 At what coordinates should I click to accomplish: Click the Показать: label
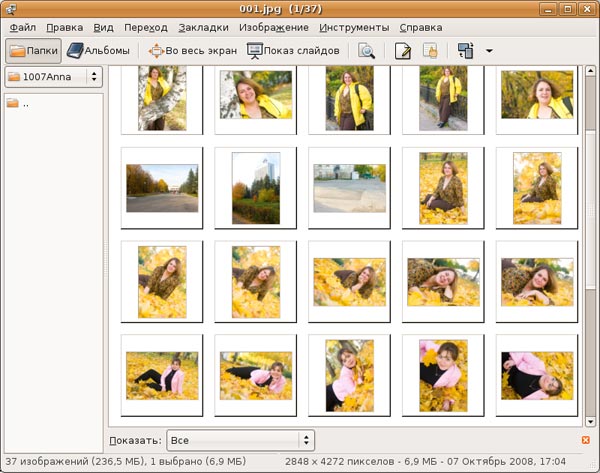click(x=135, y=440)
